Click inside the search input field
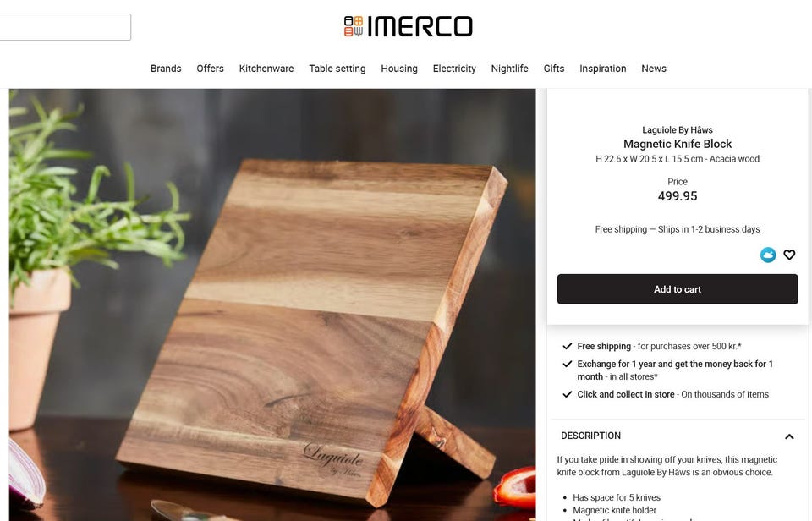This screenshot has height=521, width=812. tap(65, 27)
